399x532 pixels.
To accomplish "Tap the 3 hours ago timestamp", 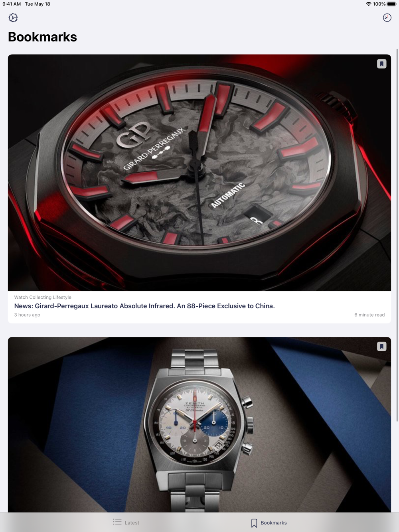I will coord(27,315).
